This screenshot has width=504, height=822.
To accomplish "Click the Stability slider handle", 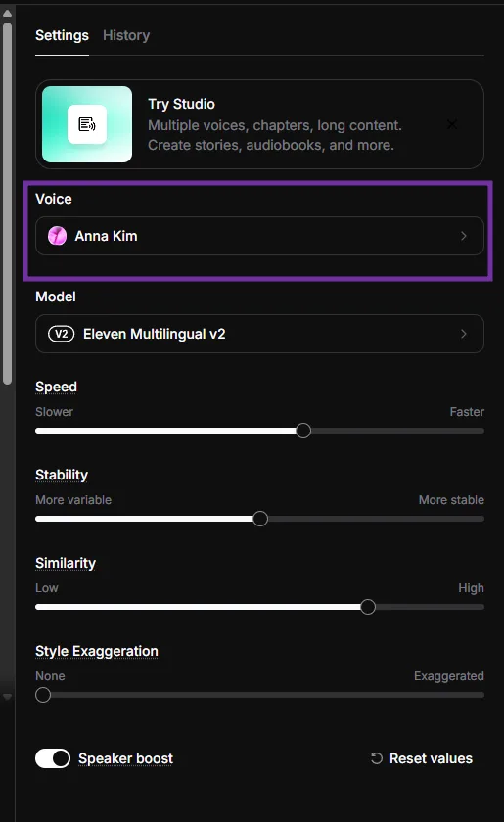I will pyautogui.click(x=260, y=519).
